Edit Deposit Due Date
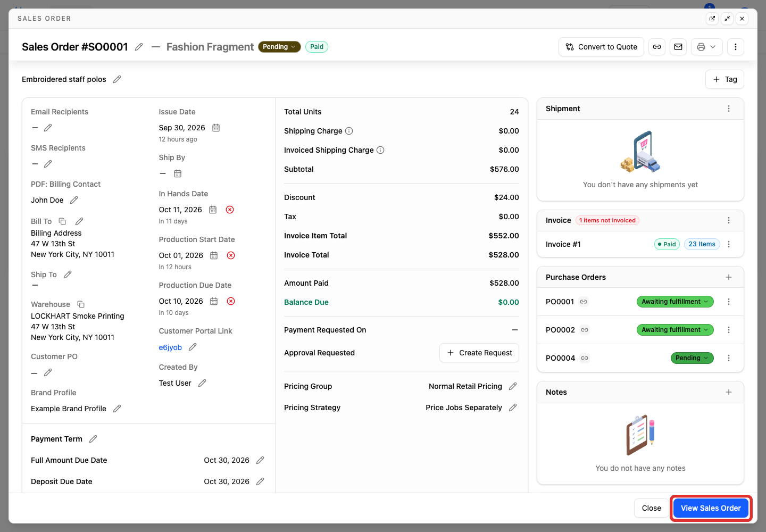 pos(260,481)
